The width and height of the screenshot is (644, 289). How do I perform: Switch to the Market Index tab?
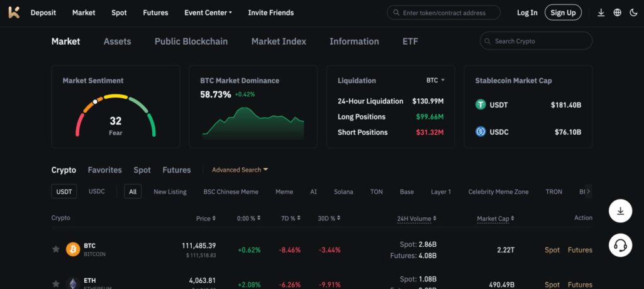(279, 42)
